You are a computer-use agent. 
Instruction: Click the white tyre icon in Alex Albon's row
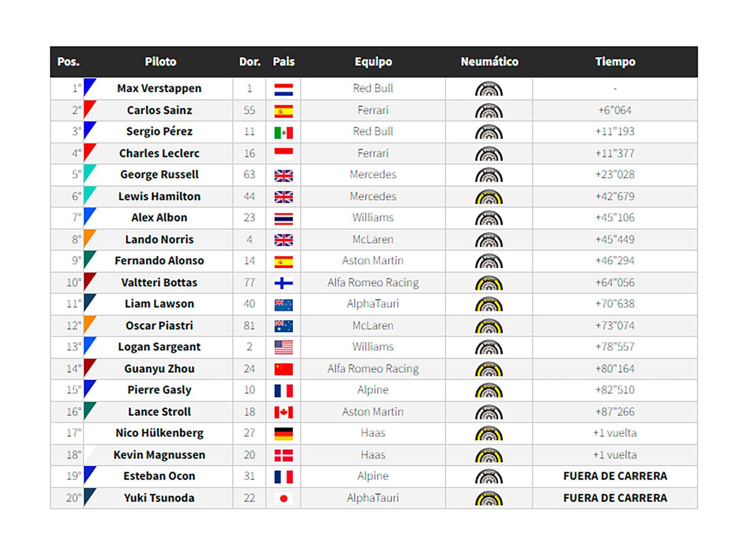pyautogui.click(x=488, y=218)
